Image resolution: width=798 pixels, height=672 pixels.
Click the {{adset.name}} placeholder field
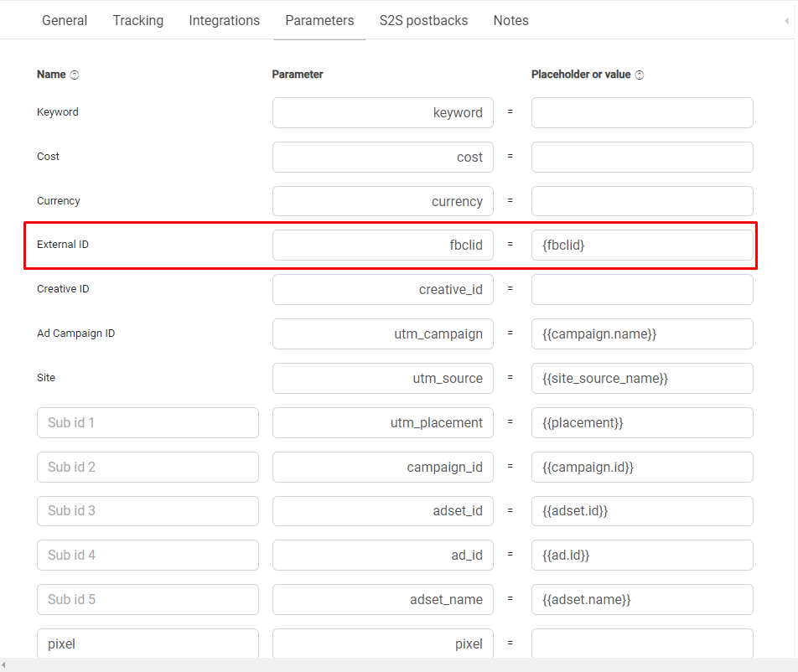pos(642,599)
